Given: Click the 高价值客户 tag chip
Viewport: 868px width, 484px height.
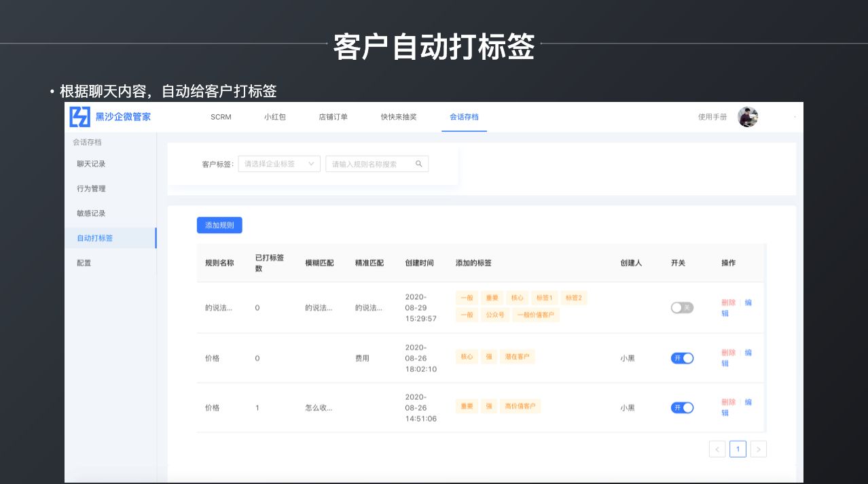Looking at the screenshot, I should (520, 407).
